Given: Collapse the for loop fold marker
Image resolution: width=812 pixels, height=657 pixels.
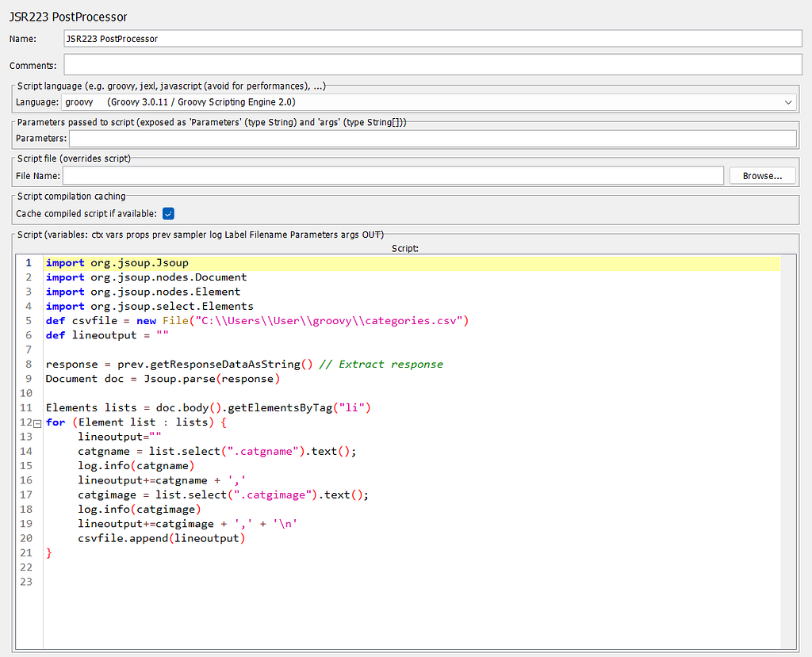Looking at the screenshot, I should click(x=37, y=423).
